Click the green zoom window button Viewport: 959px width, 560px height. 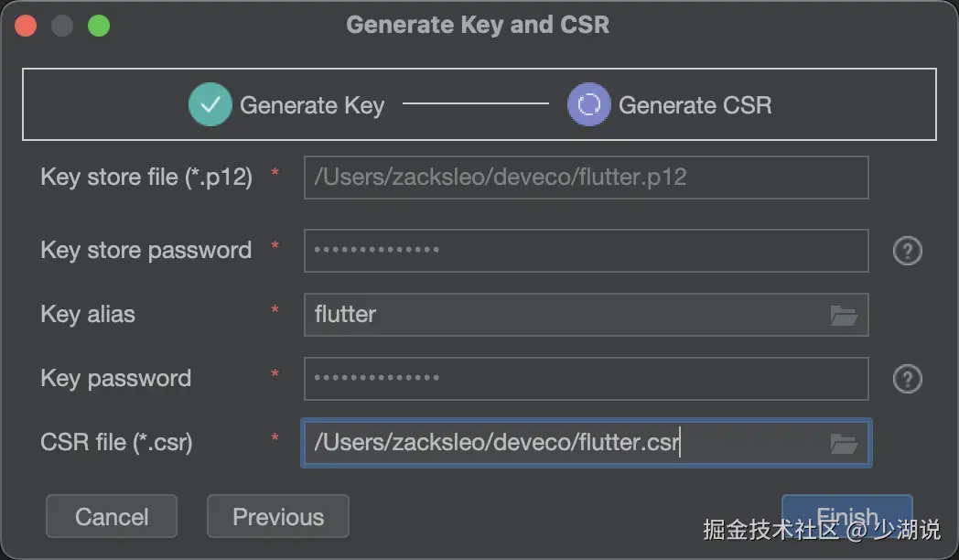[x=98, y=26]
